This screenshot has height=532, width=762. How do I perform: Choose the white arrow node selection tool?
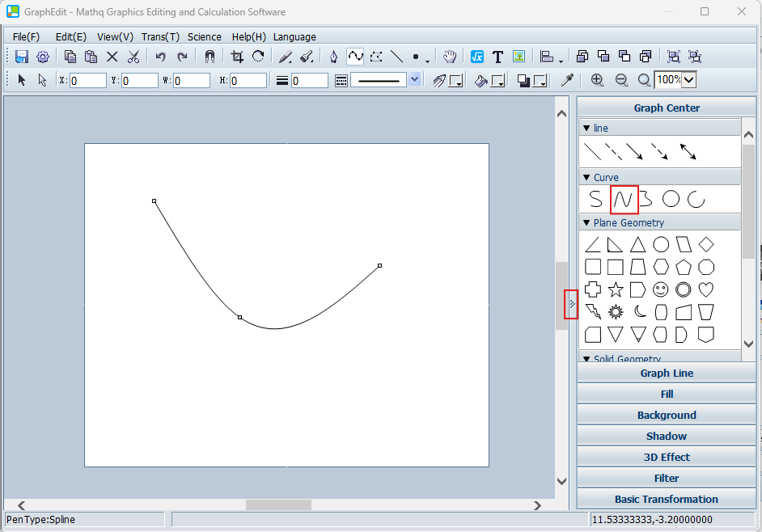[42, 80]
